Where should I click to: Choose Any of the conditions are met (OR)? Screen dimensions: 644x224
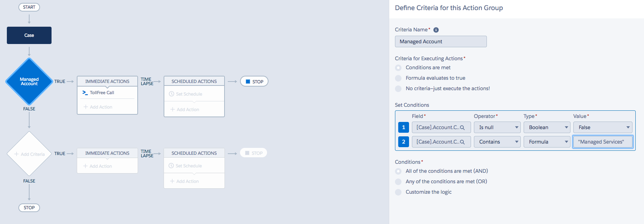[398, 182]
